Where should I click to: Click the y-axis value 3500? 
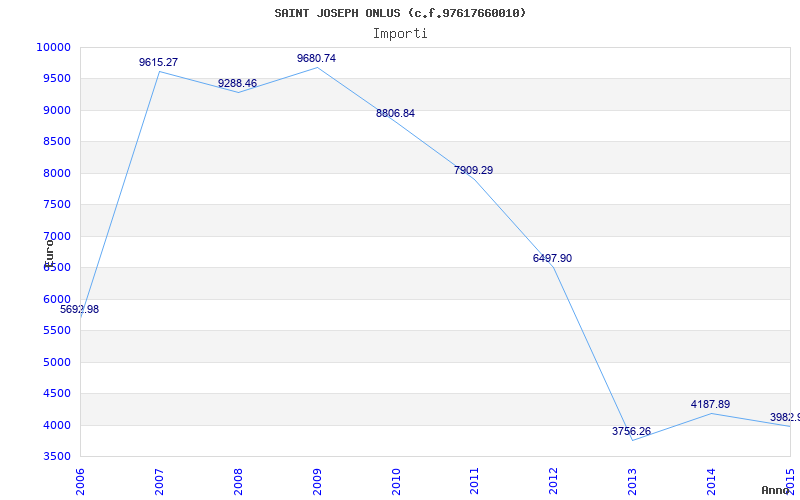tap(56, 457)
